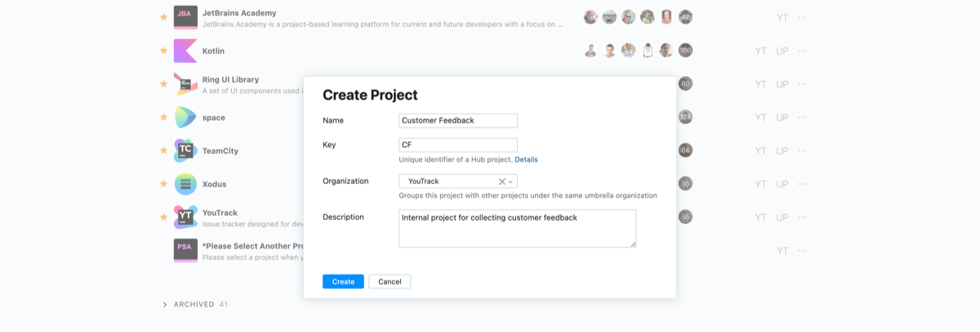Toggle the favorite star for JetBrains Academy
The height and width of the screenshot is (332, 980).
pos(163,17)
